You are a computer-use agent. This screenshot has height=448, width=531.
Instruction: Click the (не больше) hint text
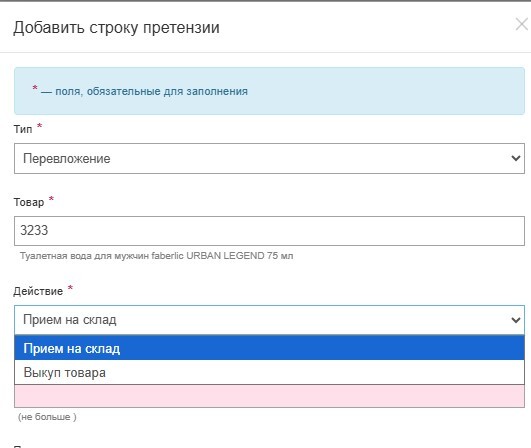coord(47,417)
